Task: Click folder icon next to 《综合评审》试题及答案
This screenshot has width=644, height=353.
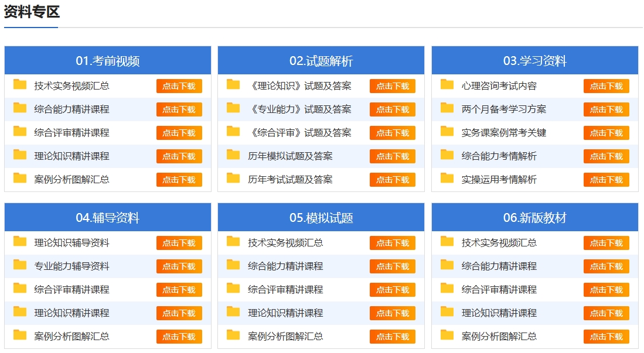Action: [233, 132]
